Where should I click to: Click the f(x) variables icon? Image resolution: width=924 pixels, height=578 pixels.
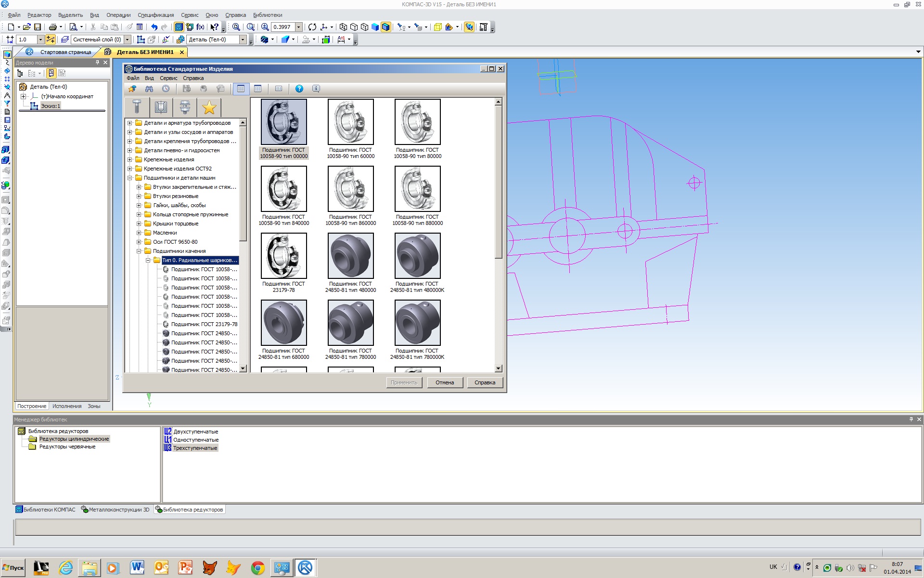pyautogui.click(x=200, y=27)
